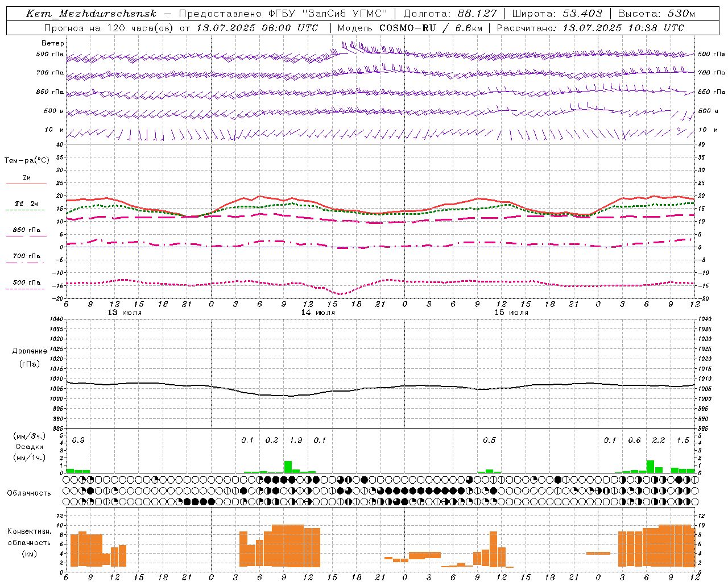728x582 pixels.
Task: Click the (мм/1ч.) units label
Action: point(30,458)
